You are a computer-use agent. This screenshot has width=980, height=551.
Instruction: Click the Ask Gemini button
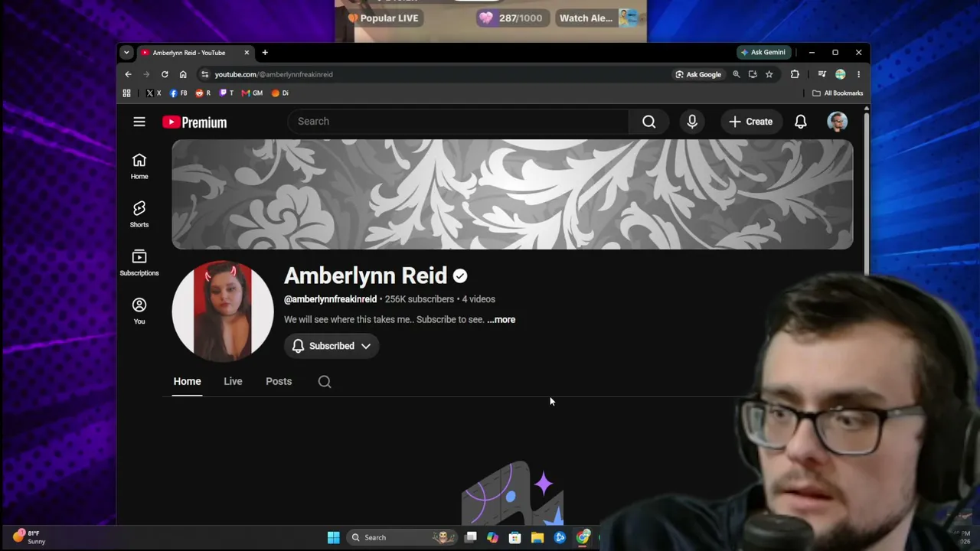tap(763, 53)
